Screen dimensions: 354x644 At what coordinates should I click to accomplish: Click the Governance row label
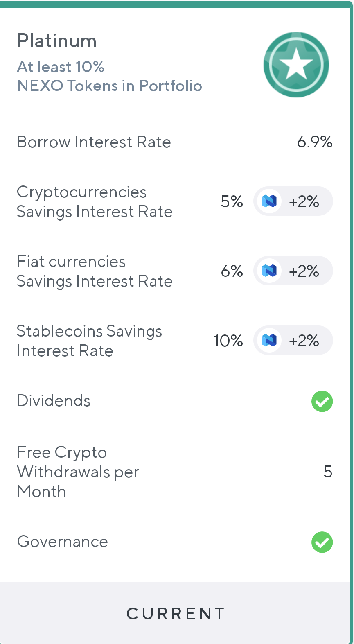[63, 542]
